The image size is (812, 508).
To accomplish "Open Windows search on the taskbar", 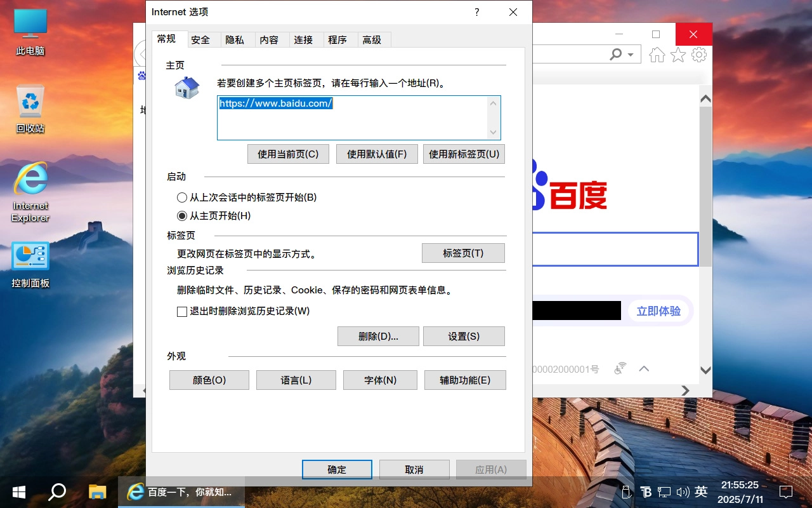I will click(56, 491).
